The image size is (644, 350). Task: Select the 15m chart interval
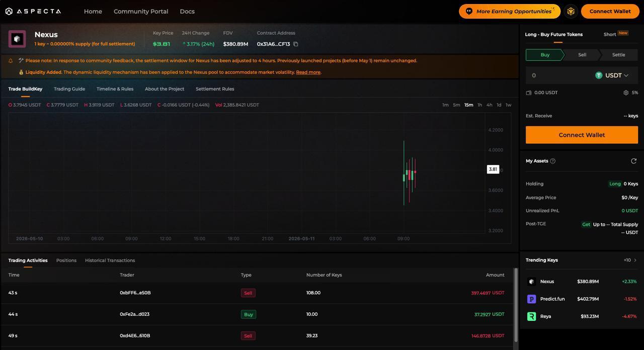coord(469,105)
